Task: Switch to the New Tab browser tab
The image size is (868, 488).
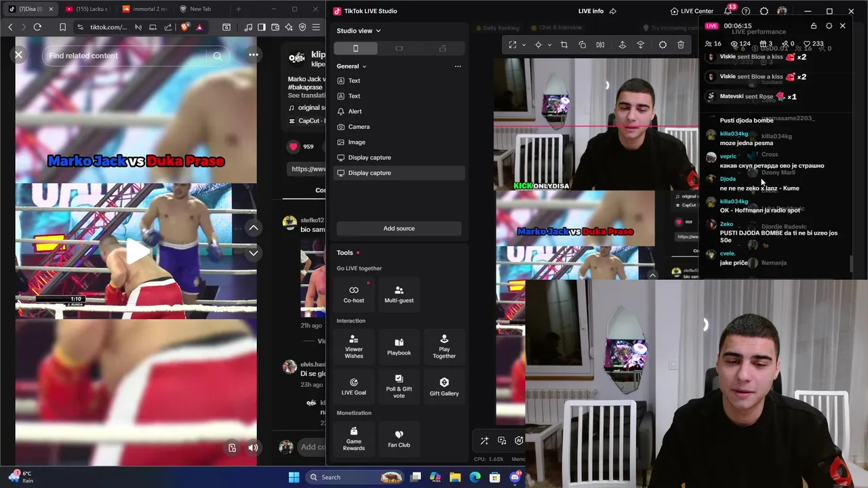Action: point(200,9)
